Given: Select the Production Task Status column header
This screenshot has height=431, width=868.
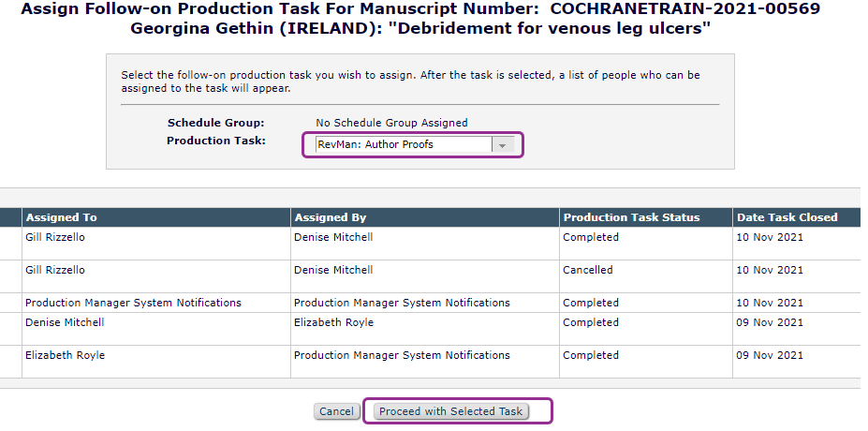Looking at the screenshot, I should pos(631,217).
